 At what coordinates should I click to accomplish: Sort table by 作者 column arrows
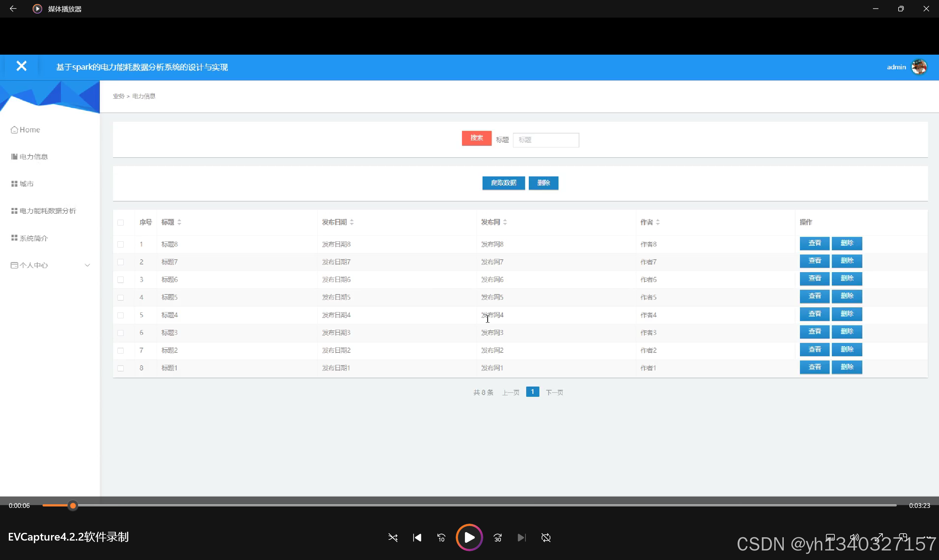tap(658, 222)
